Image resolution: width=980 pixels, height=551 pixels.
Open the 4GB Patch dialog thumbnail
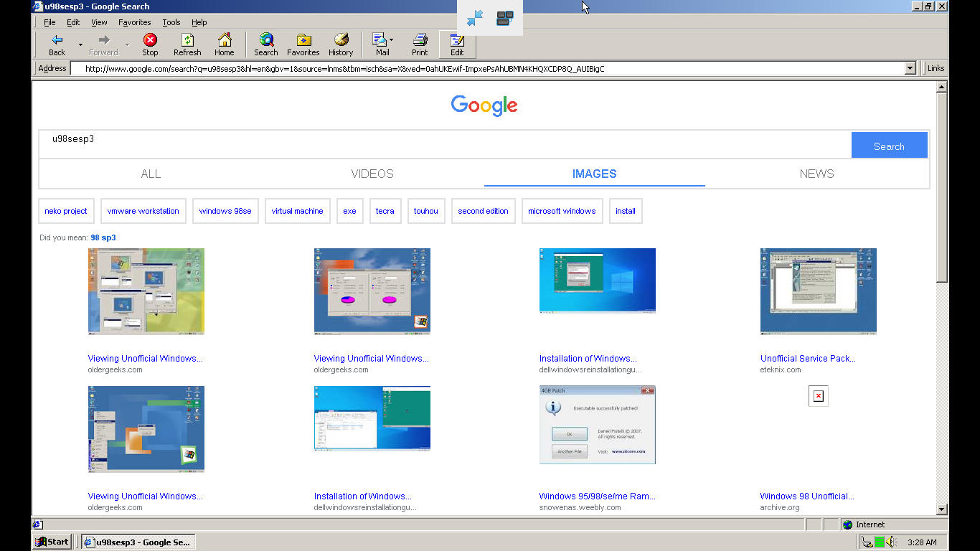(598, 425)
